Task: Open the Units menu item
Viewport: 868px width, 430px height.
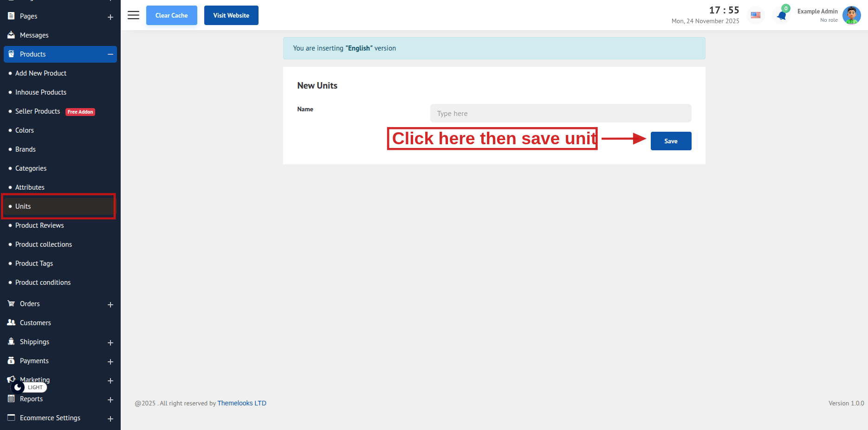Action: [23, 206]
